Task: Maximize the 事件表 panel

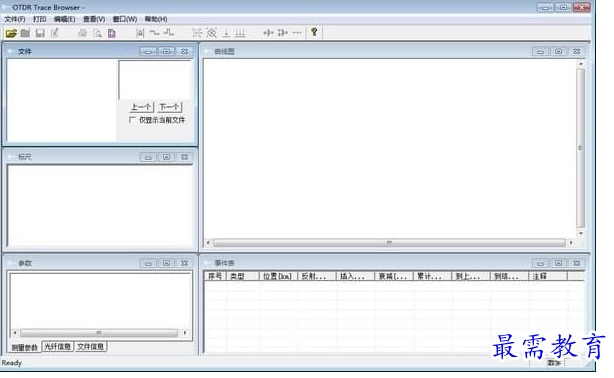Action: pos(559,263)
